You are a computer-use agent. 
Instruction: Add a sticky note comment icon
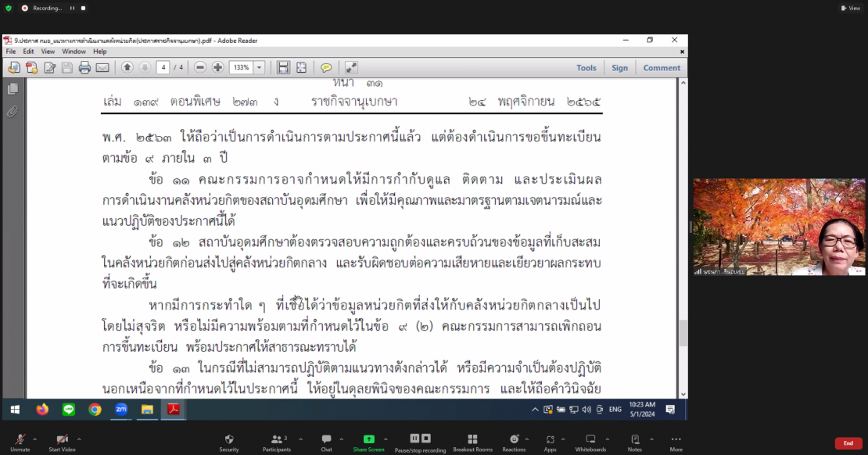point(326,67)
